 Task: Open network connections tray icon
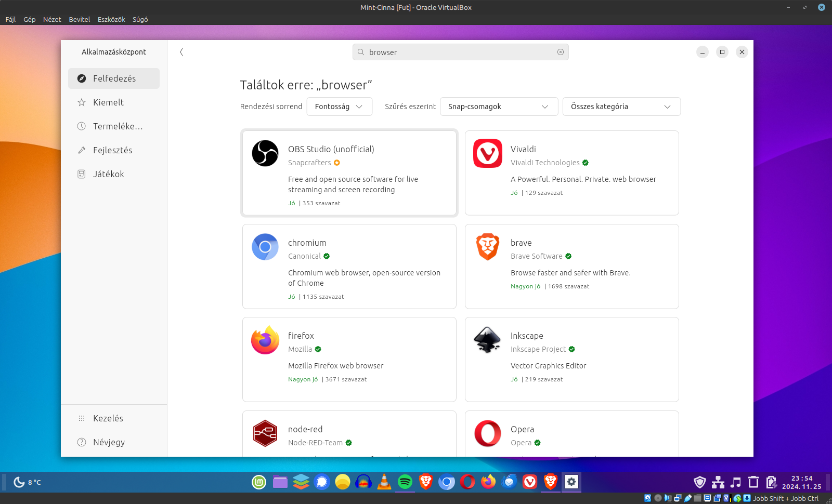tap(718, 482)
